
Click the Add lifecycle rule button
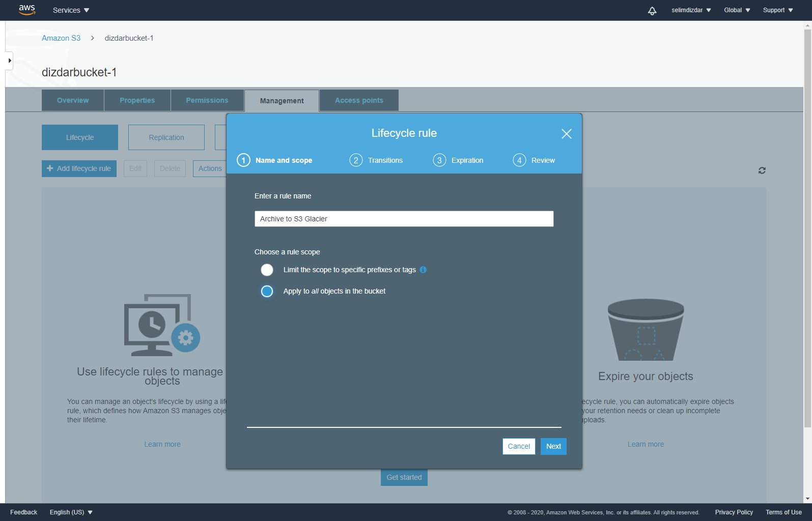click(x=79, y=168)
